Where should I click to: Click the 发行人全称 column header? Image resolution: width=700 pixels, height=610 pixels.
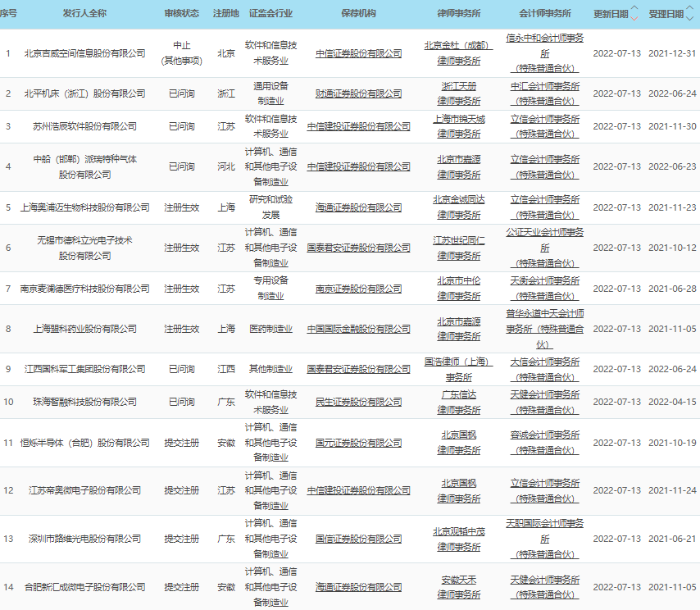[84, 13]
